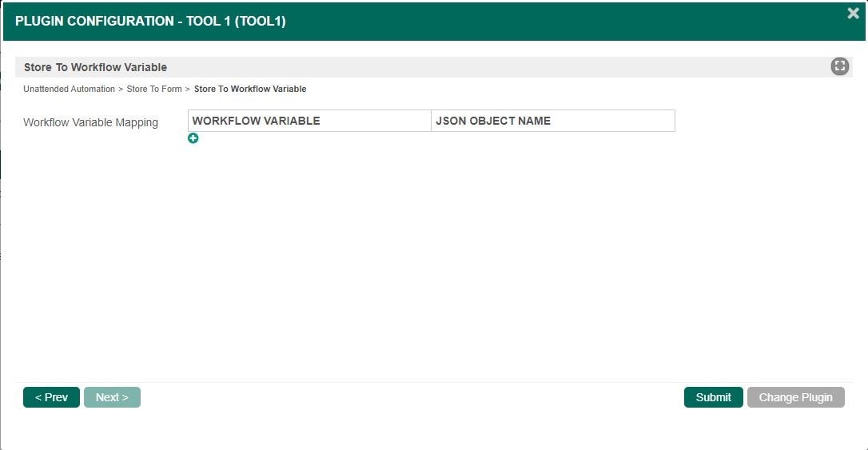Screen dimensions: 868x450
Task: Click the Plugin Configuration - Tool 1 title text
Action: pyautogui.click(x=150, y=22)
